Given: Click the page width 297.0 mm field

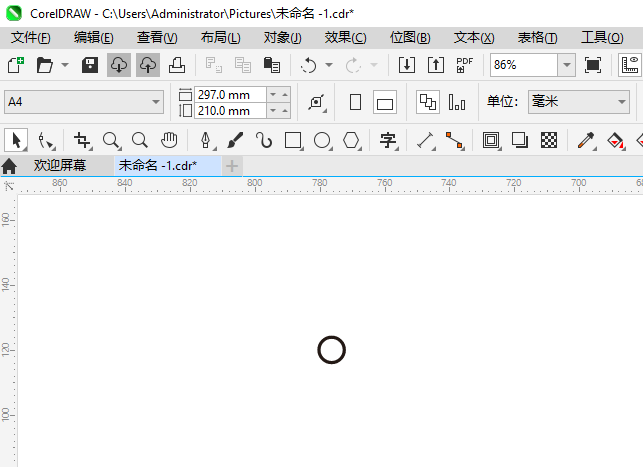Looking at the screenshot, I should pyautogui.click(x=230, y=95).
